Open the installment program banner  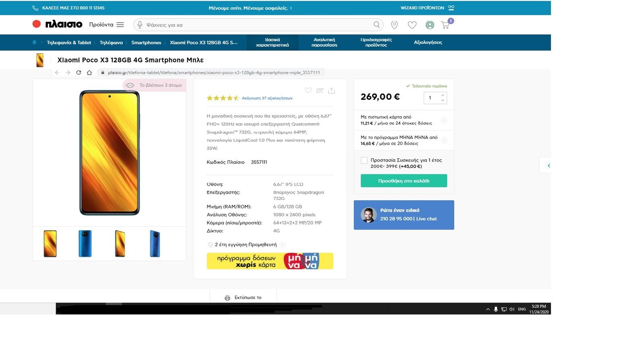(270, 261)
